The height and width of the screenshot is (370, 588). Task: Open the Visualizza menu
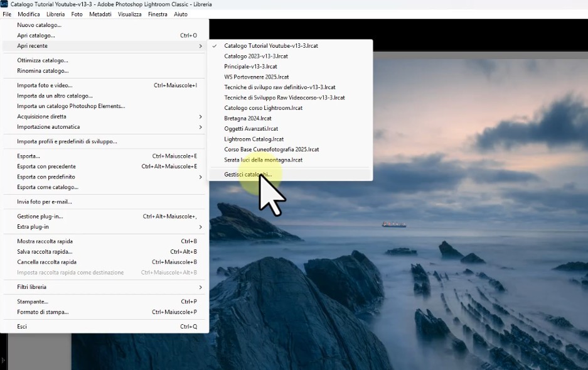pyautogui.click(x=129, y=14)
